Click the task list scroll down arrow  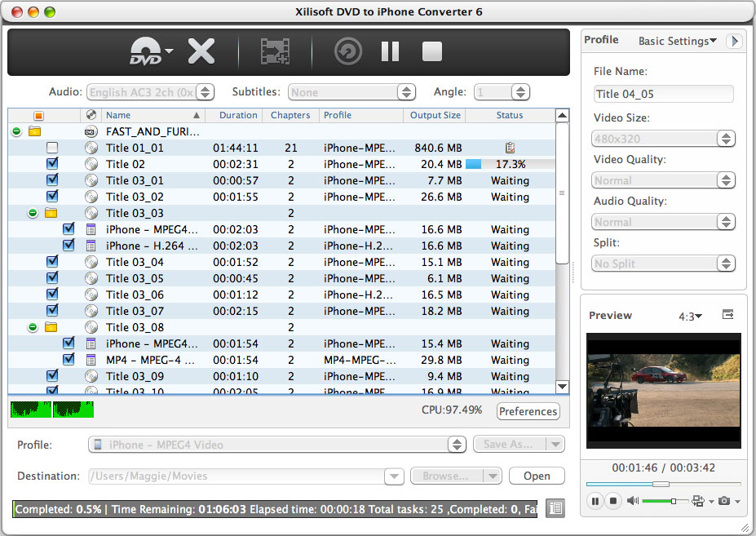tap(562, 386)
